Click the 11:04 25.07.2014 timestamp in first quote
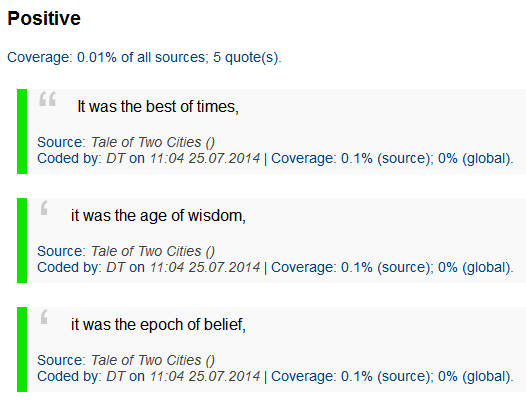The image size is (526, 405). [x=205, y=158]
